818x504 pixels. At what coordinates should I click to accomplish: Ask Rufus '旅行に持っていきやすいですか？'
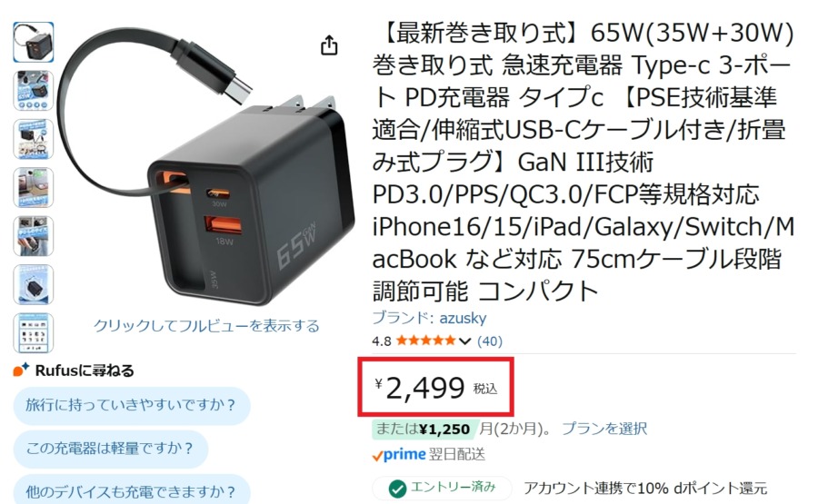pyautogui.click(x=132, y=405)
